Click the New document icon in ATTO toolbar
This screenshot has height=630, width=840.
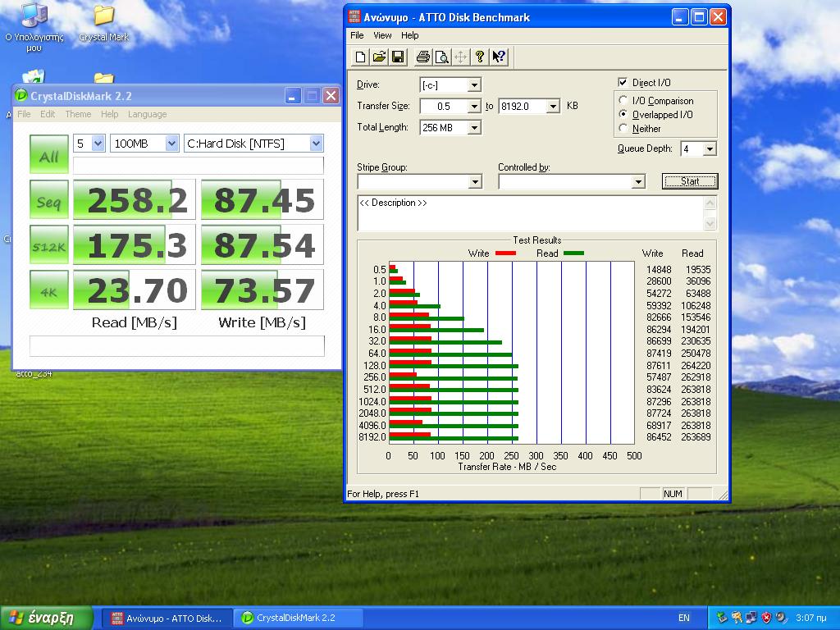coord(361,57)
